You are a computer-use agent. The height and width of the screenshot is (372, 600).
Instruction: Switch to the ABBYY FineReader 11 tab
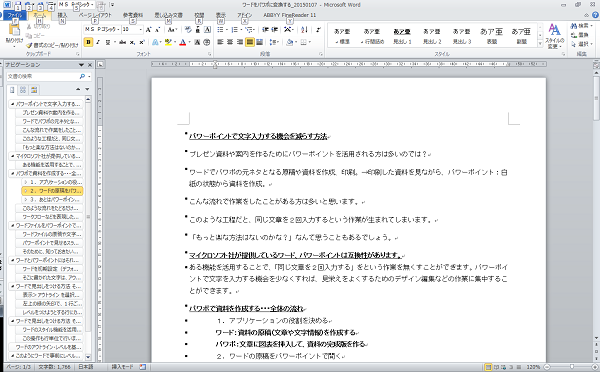[x=290, y=15]
